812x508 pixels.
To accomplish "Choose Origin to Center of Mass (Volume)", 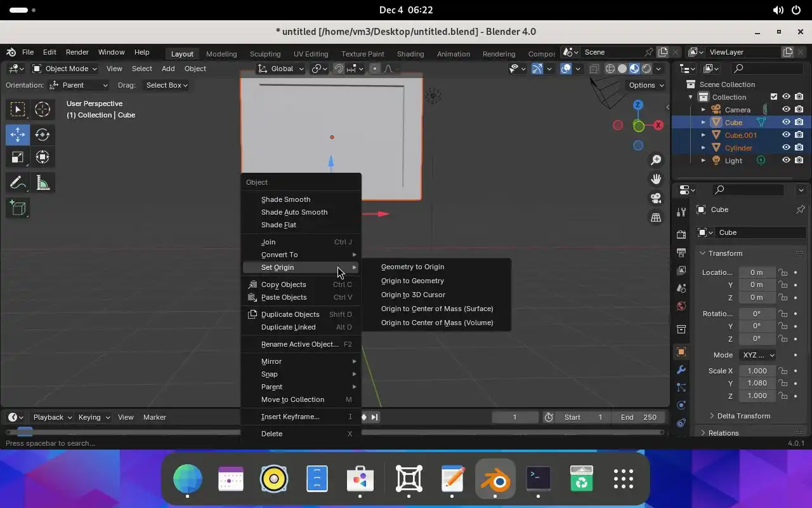I will click(x=436, y=323).
